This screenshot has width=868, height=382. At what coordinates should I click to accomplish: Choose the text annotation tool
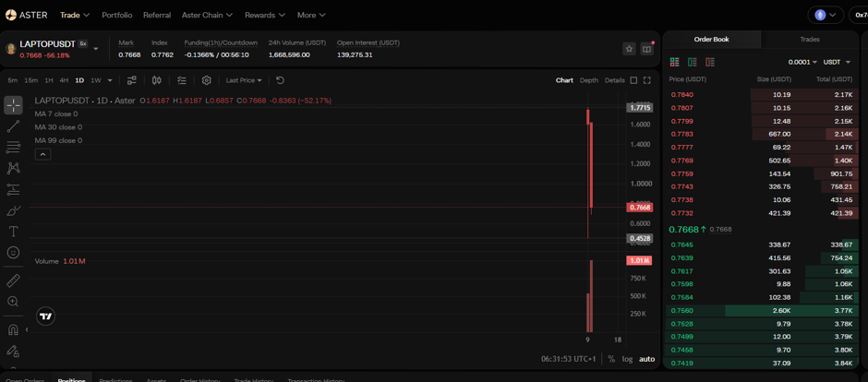coord(13,231)
